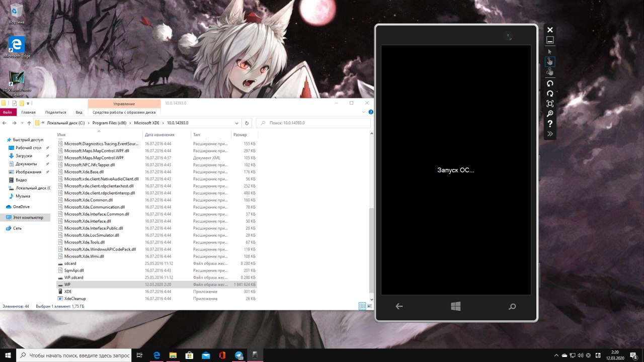Open the emulator zoom tool
Screen dimensions: 644x362
(x=550, y=114)
